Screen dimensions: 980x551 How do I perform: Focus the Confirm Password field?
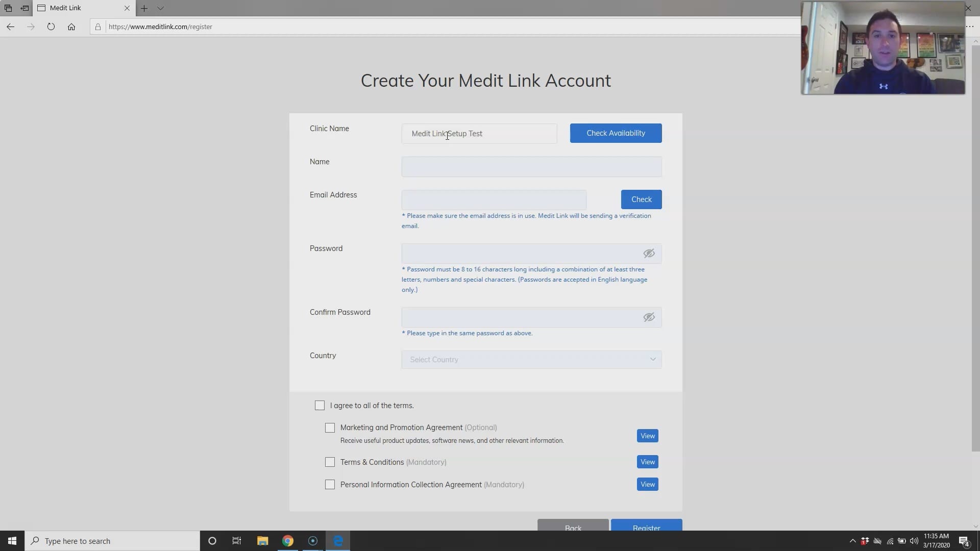click(531, 317)
